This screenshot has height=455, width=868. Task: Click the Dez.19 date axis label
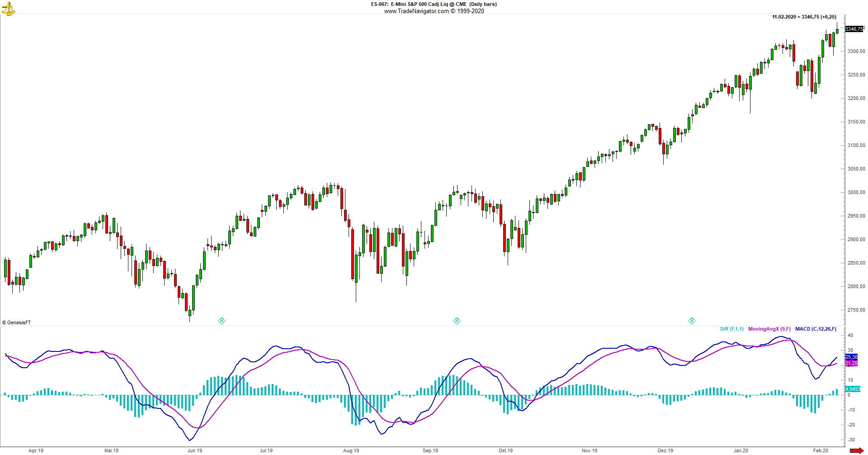665,450
